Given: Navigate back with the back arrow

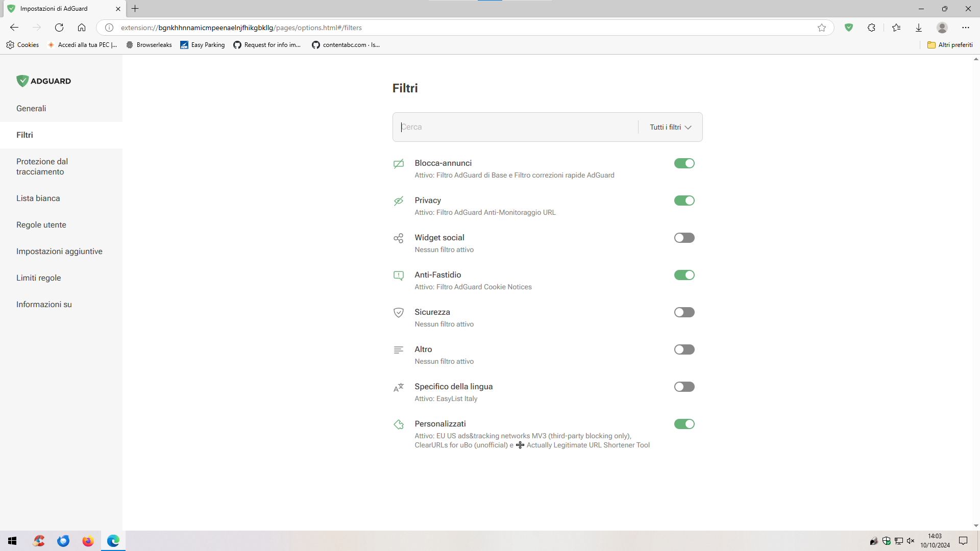Looking at the screenshot, I should tap(14, 28).
